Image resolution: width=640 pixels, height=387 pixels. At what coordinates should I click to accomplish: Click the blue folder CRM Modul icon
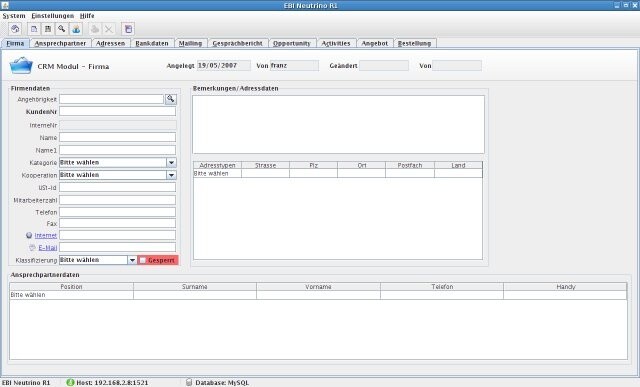tap(21, 65)
